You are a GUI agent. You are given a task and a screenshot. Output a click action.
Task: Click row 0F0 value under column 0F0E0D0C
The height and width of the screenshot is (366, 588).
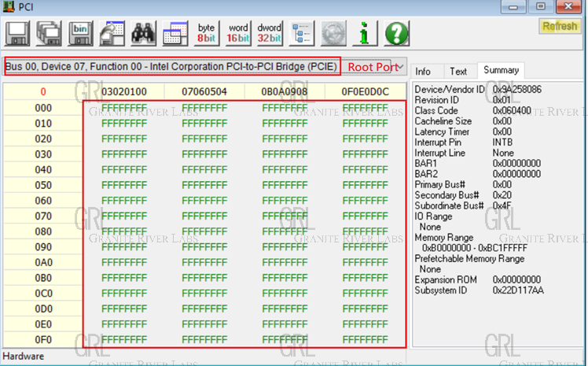pos(365,340)
